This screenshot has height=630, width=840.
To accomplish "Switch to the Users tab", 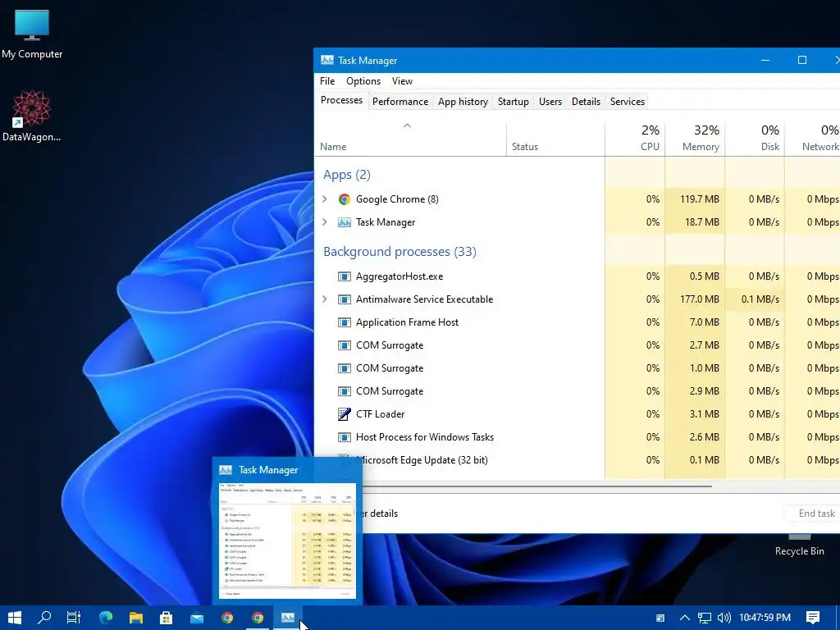I will click(x=550, y=101).
